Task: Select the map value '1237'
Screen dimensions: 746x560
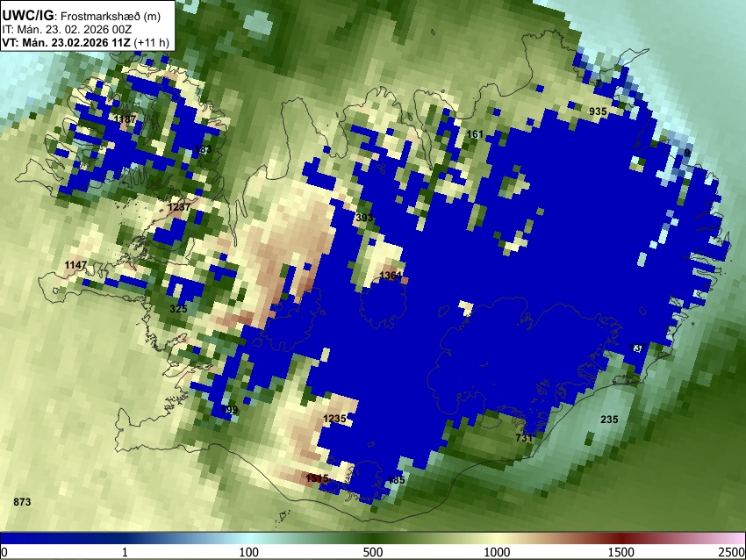Action: pyautogui.click(x=179, y=207)
